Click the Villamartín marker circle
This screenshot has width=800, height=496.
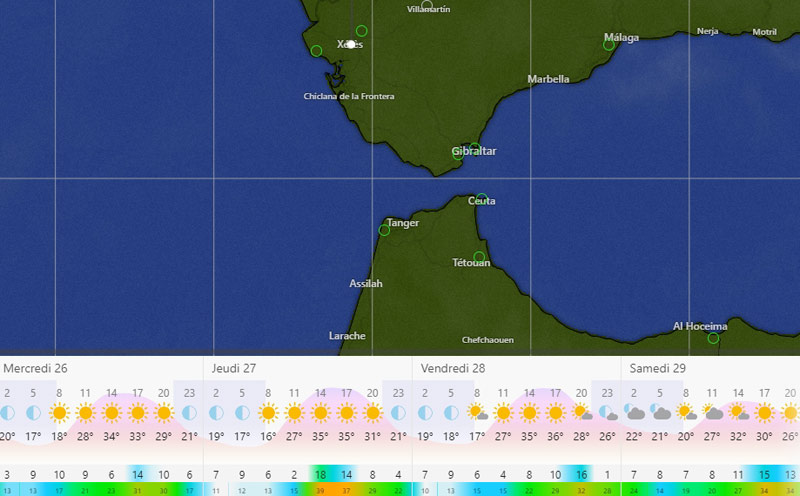pos(427,5)
